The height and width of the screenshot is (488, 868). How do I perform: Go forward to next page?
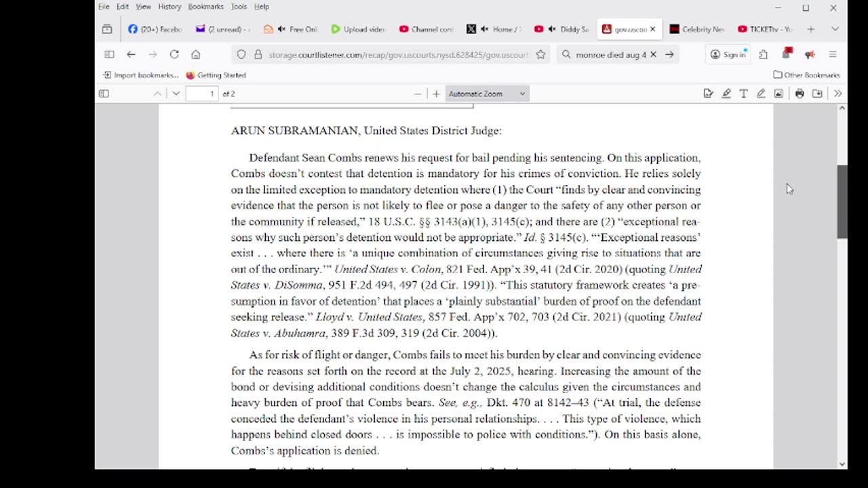click(153, 54)
